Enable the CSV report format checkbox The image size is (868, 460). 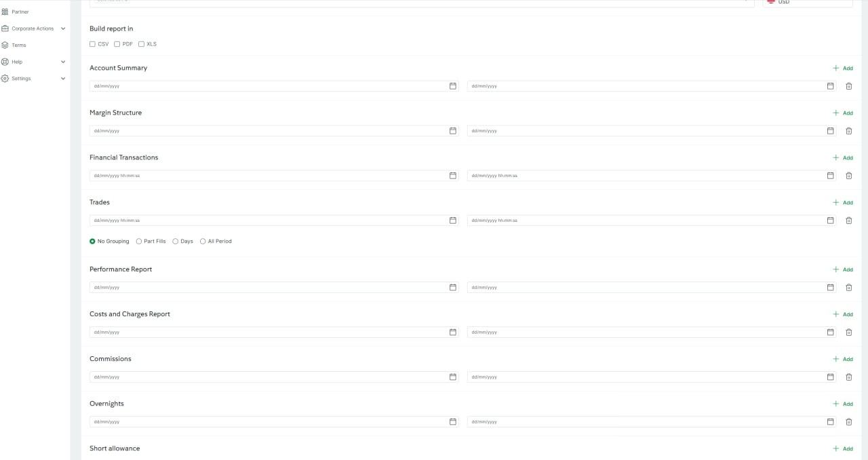click(x=93, y=44)
